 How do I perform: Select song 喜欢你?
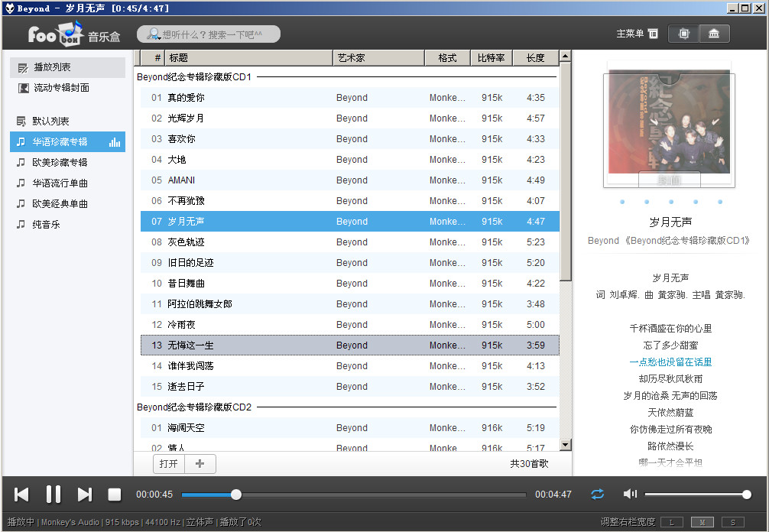349,139
